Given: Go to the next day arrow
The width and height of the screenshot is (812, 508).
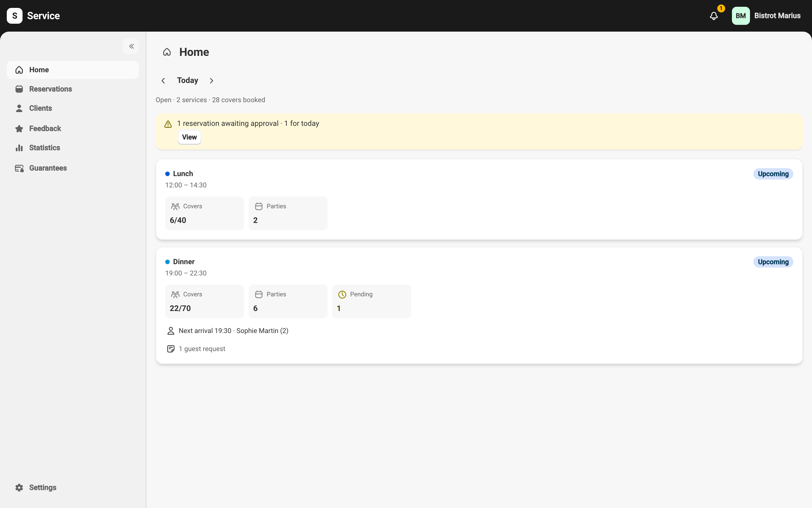Looking at the screenshot, I should tap(211, 81).
